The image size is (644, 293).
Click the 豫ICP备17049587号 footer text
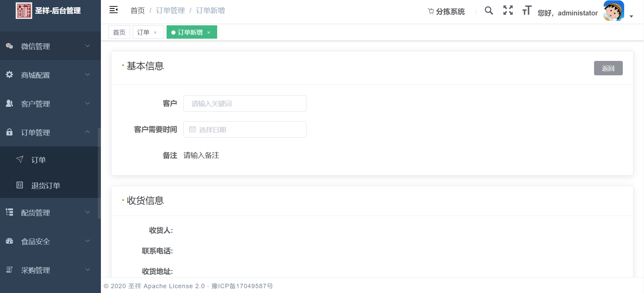pyautogui.click(x=242, y=286)
